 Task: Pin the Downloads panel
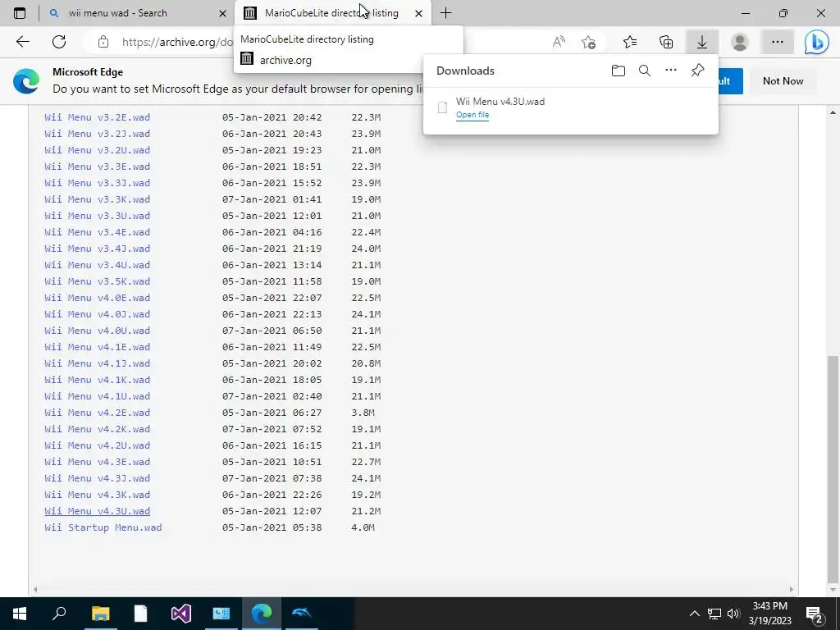click(697, 71)
